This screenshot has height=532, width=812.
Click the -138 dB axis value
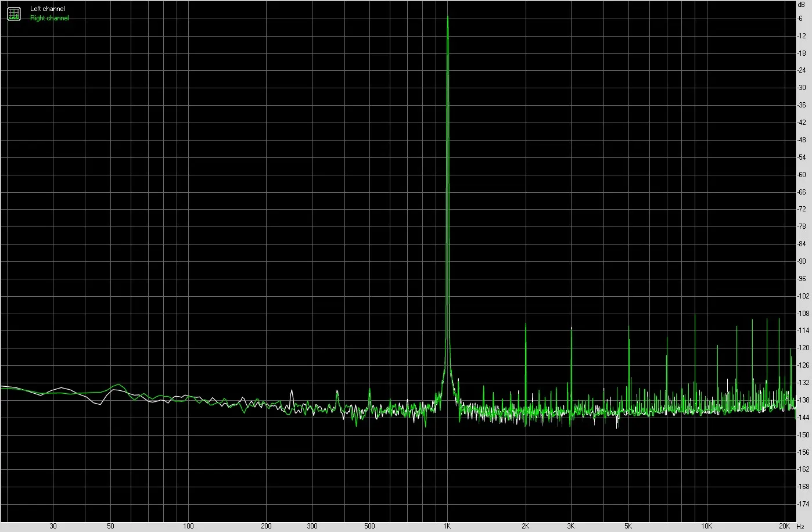[803, 400]
